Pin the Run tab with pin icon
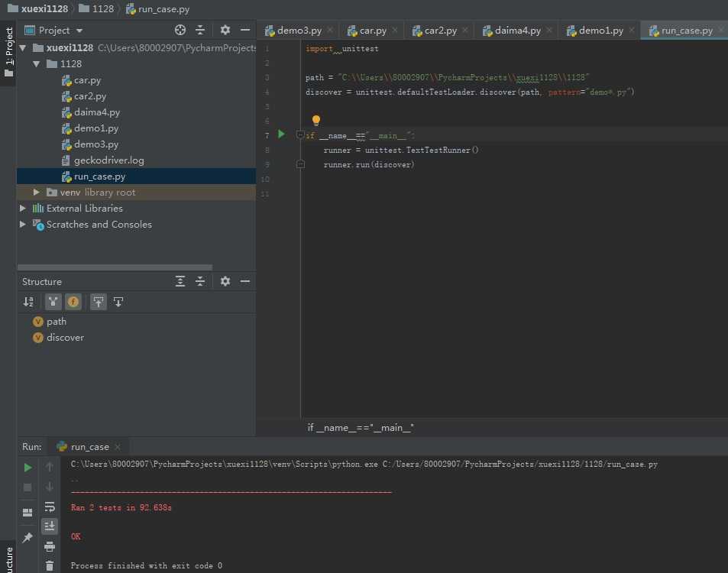 [x=28, y=537]
